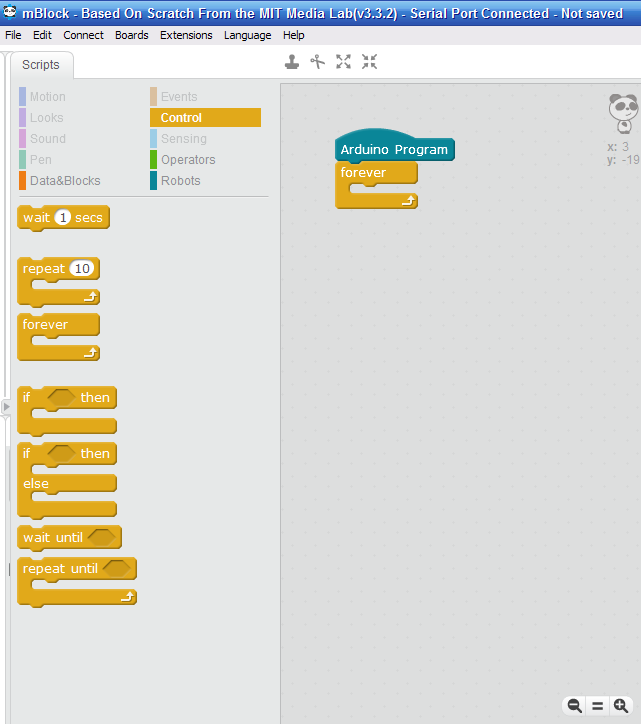
Task: Select the Looks block category
Action: tap(41, 118)
